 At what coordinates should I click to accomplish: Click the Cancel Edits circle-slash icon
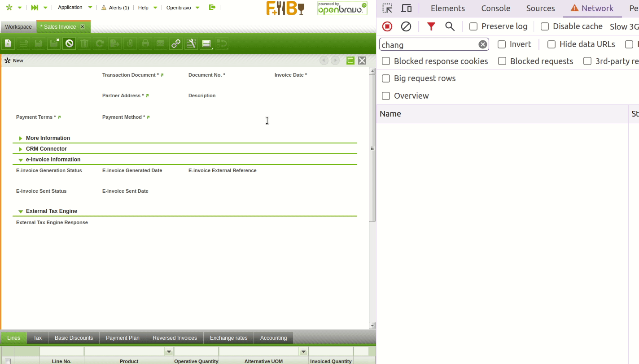[69, 43]
